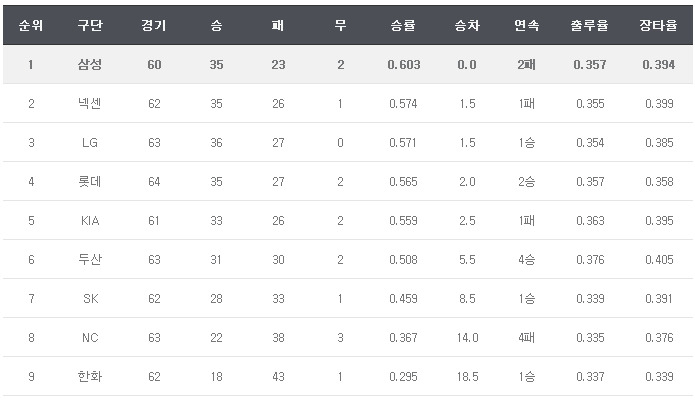Click the 순위 column header
Screen dimensions: 695x400
click(31, 25)
